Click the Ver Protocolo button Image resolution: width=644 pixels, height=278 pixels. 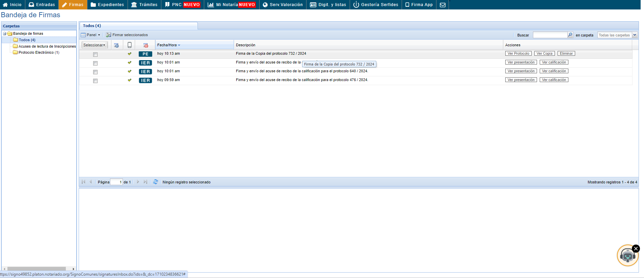pyautogui.click(x=518, y=53)
